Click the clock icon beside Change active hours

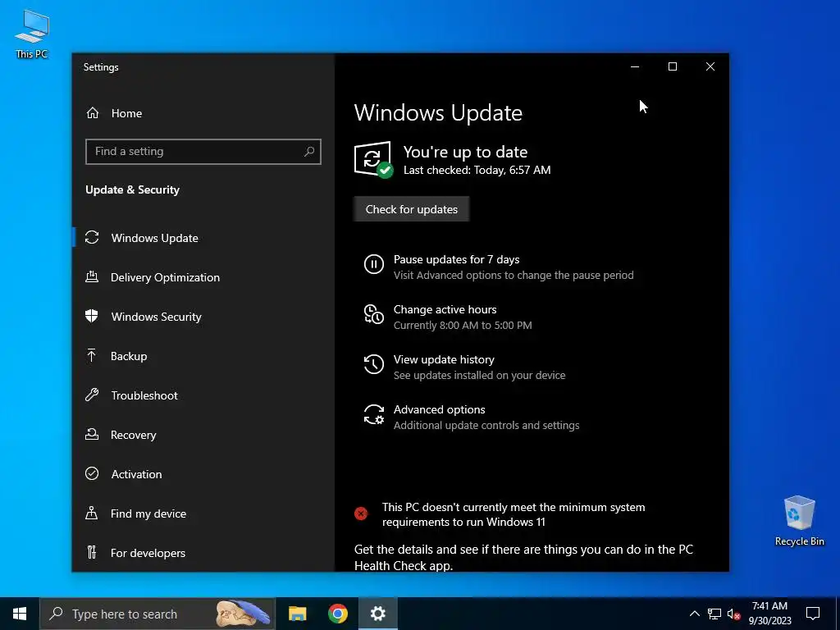(374, 314)
